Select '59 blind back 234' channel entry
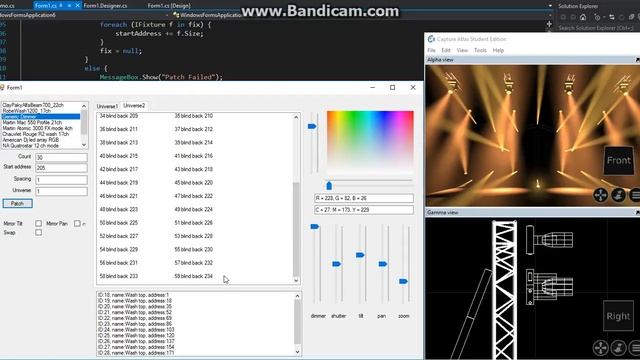This screenshot has height=360, width=640. (x=193, y=276)
